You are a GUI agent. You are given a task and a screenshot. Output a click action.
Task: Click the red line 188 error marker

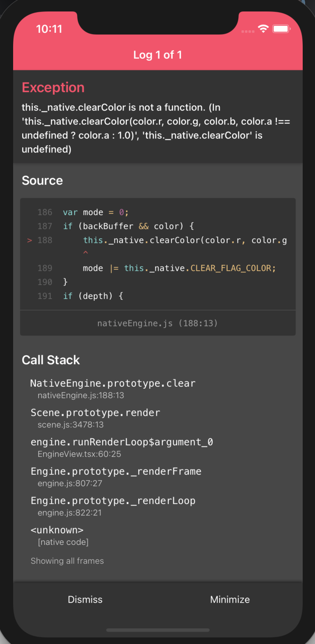29,240
